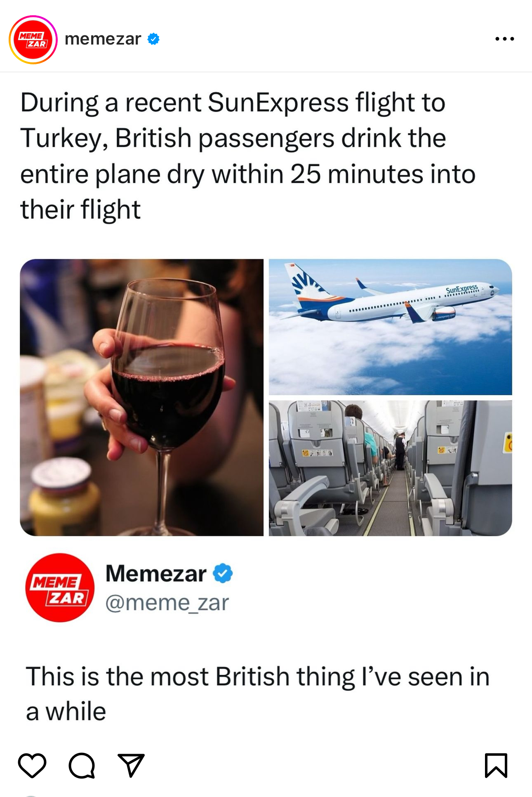Open comments via the speech bubble icon
This screenshot has width=532, height=797.
(x=82, y=765)
